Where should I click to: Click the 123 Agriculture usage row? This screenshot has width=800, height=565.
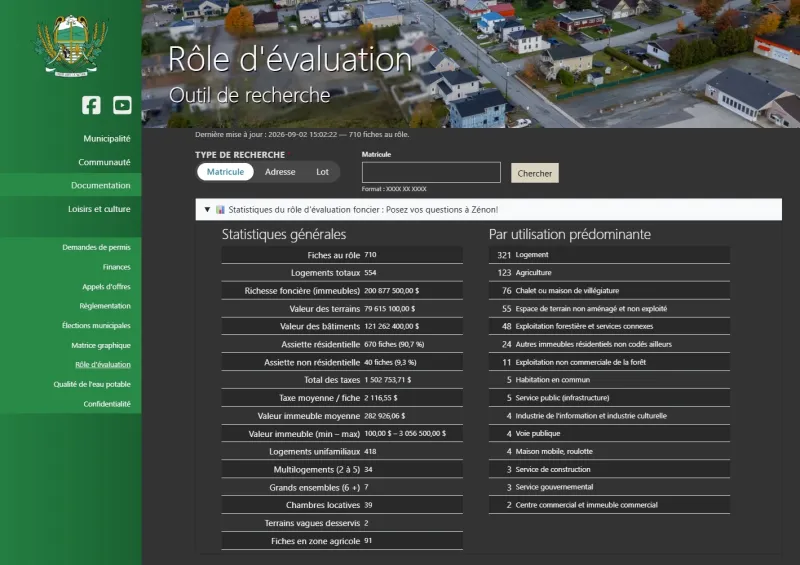coord(609,273)
